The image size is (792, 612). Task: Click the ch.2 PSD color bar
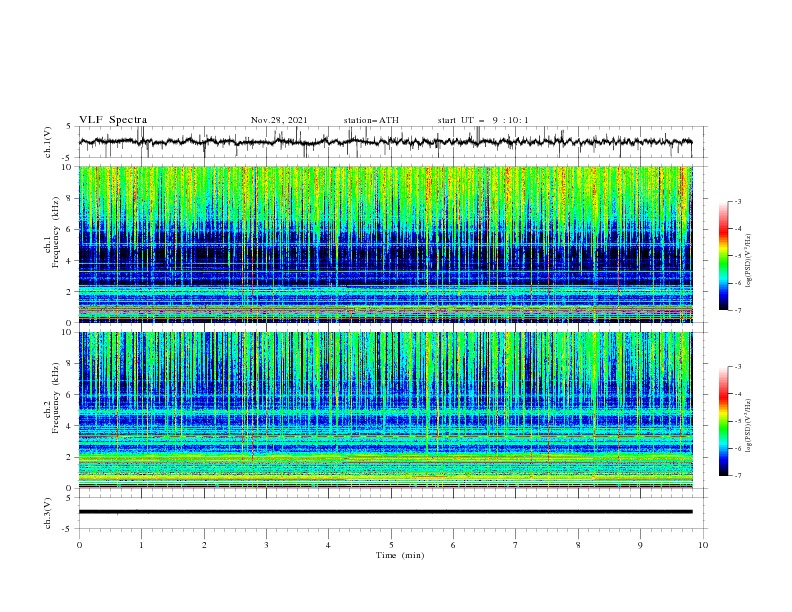723,421
